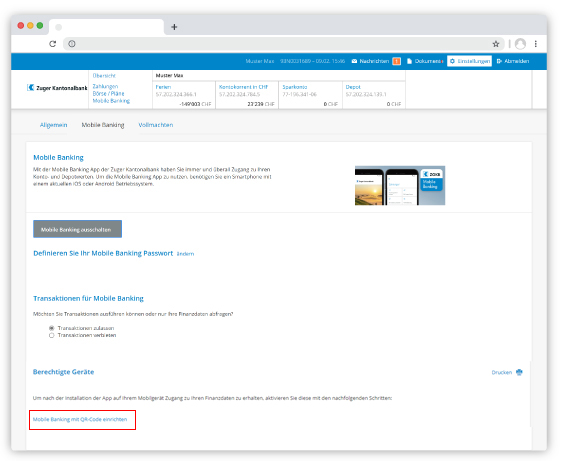Switch to the Mobile Banking tab
Image resolution: width=574 pixels, height=461 pixels.
coord(103,125)
